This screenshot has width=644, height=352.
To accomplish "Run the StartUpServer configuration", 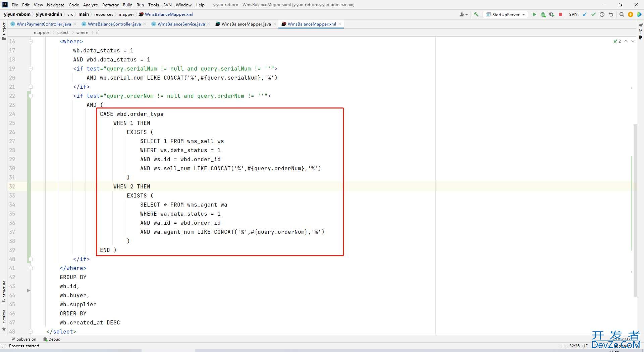I will click(x=534, y=14).
